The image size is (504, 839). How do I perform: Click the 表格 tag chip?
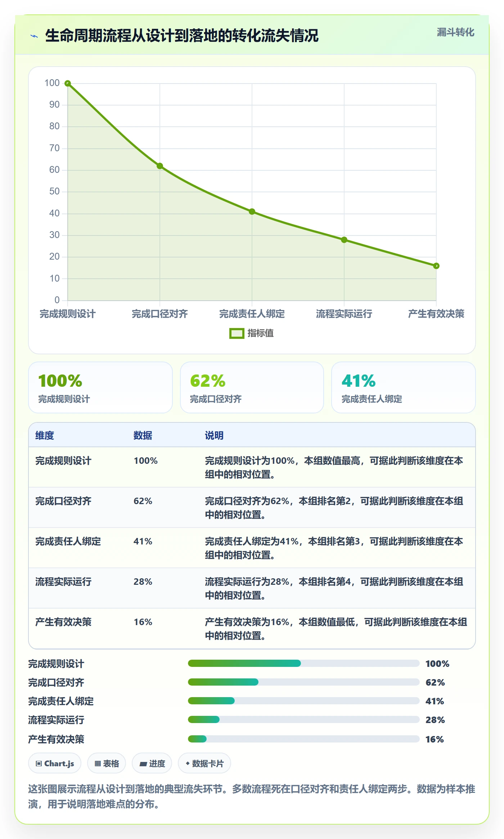107,763
